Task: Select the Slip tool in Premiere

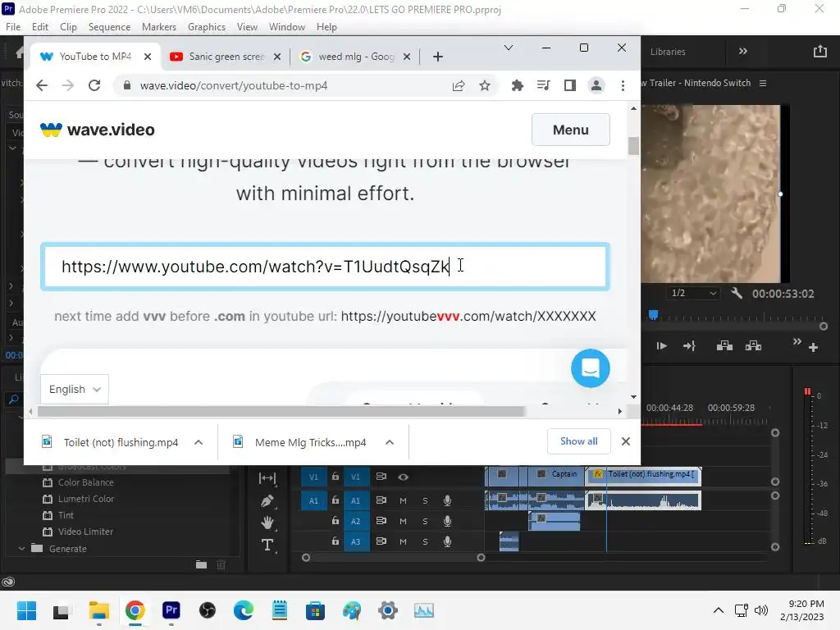Action: pyautogui.click(x=267, y=478)
